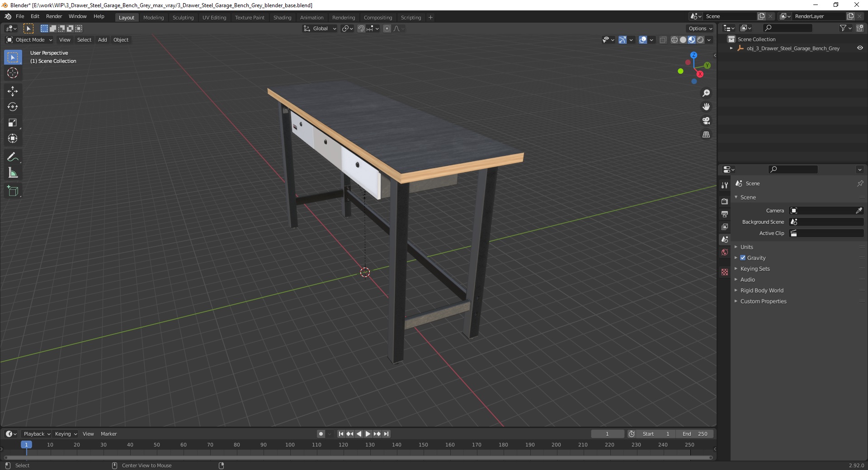Image resolution: width=868 pixels, height=470 pixels.
Task: Click the Camera field in Scene panel
Action: pyautogui.click(x=826, y=211)
